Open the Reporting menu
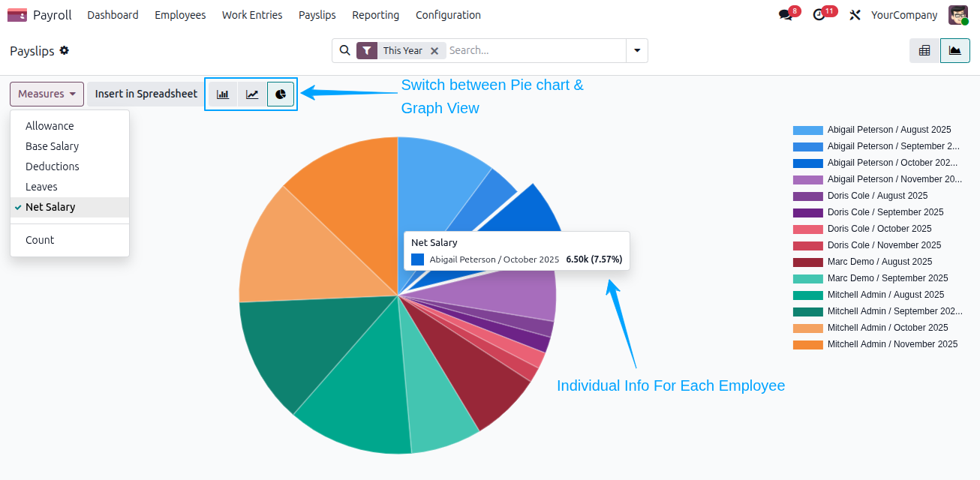This screenshot has height=480, width=980. [375, 15]
